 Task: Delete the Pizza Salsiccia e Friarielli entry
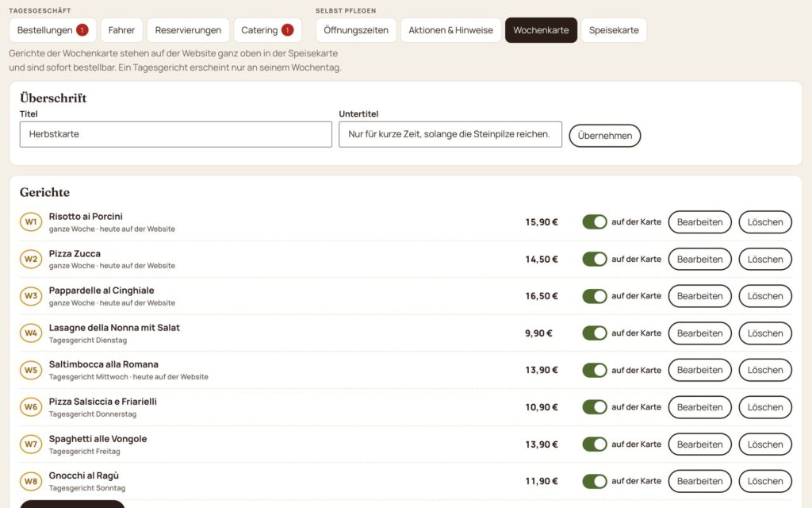pos(765,407)
